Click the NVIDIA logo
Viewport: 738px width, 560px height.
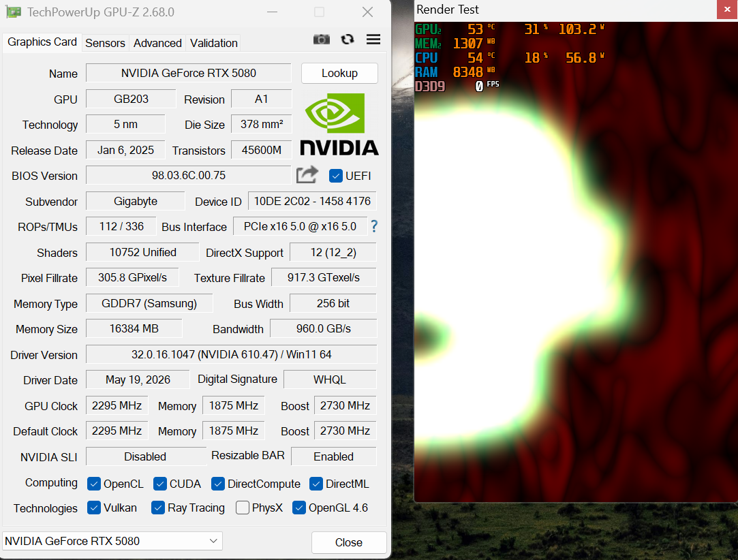pyautogui.click(x=339, y=124)
